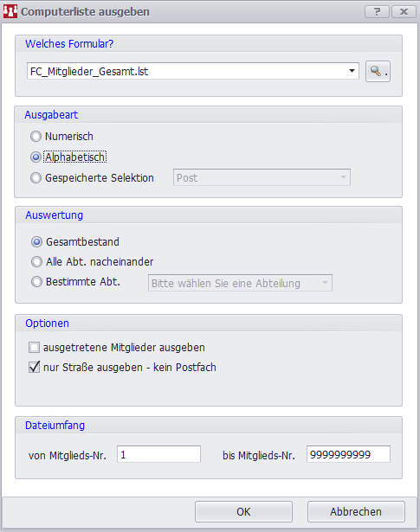Open the Bitte wählen Sie eine Abteilung dropdown
420x532 pixels.
coord(240,283)
